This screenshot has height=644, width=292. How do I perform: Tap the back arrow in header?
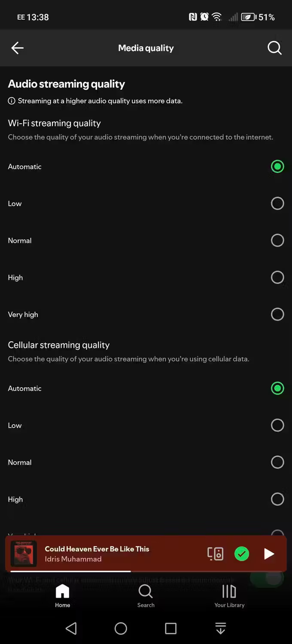[17, 48]
